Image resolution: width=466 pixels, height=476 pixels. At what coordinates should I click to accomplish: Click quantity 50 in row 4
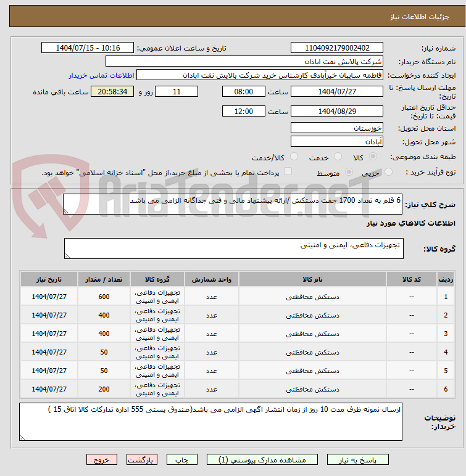[x=104, y=352]
